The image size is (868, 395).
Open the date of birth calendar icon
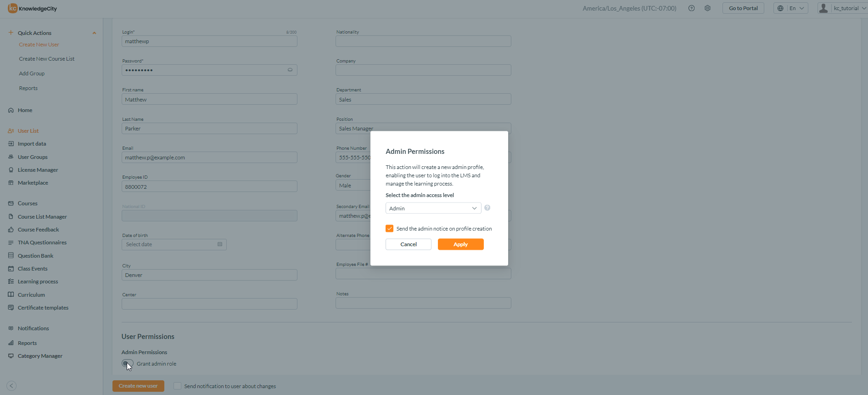click(220, 244)
